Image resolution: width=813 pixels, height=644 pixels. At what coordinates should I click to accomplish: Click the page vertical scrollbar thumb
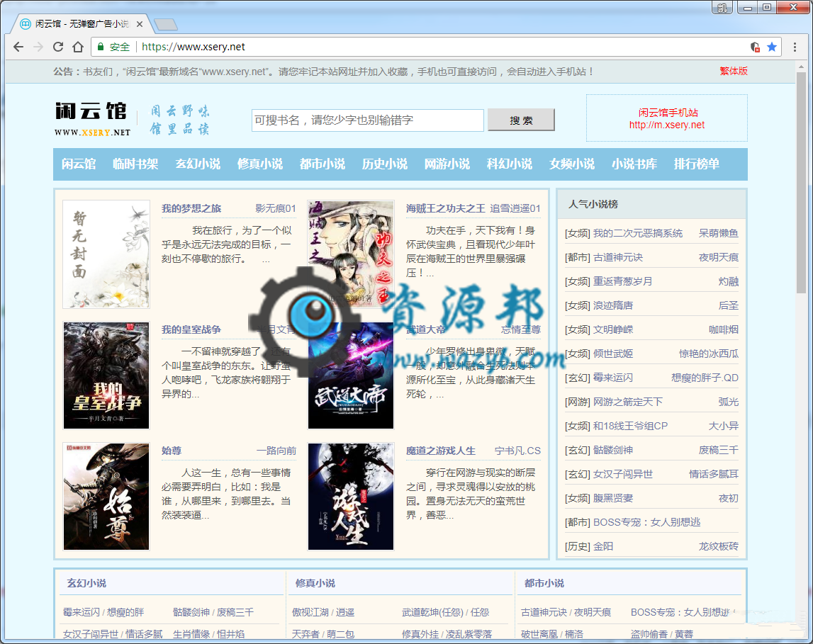coord(801,182)
